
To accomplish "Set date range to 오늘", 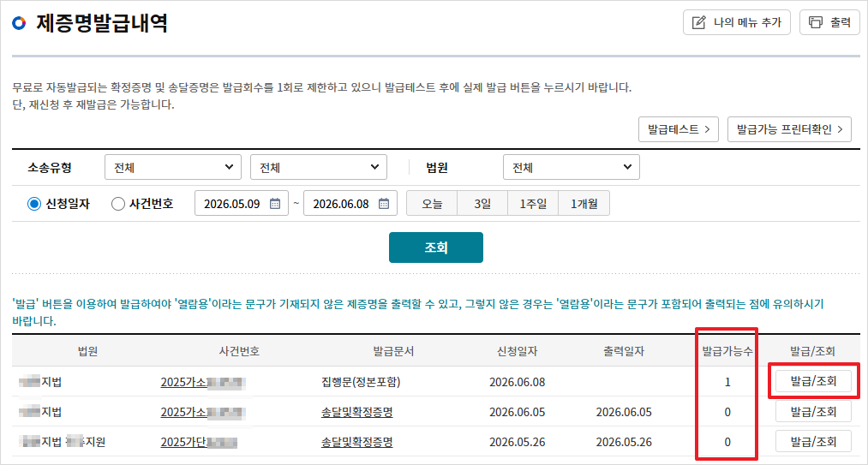I will click(432, 204).
